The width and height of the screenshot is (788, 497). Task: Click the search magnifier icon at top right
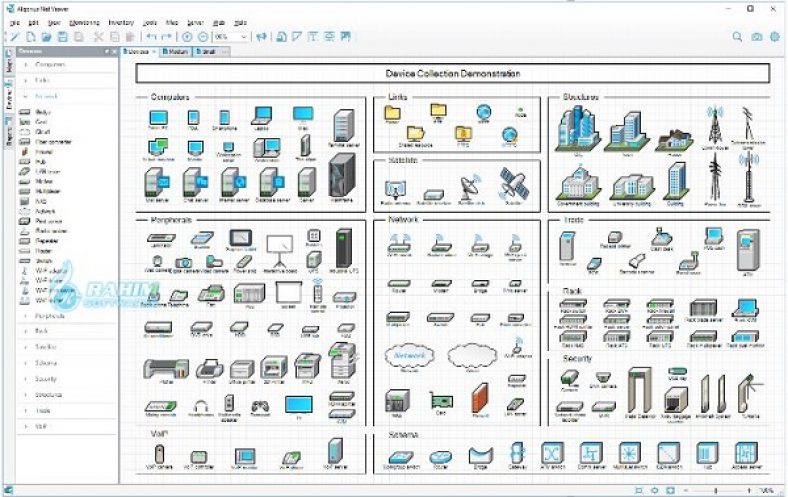pyautogui.click(x=737, y=37)
